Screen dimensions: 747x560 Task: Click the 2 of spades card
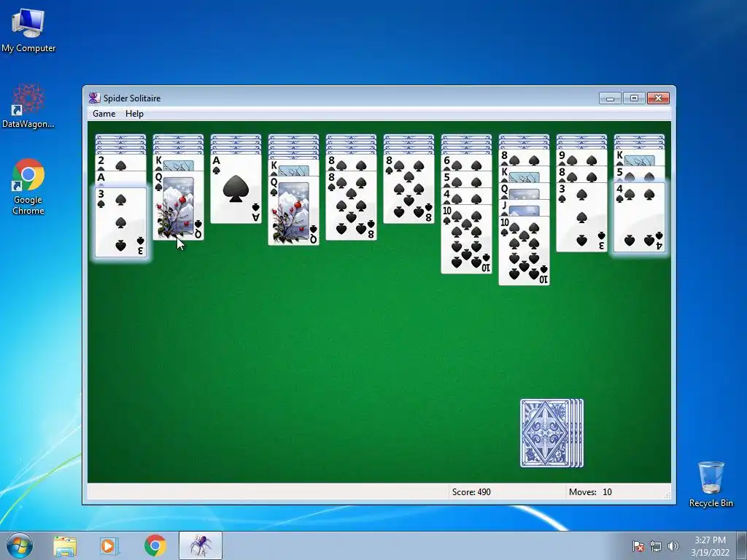tap(120, 163)
